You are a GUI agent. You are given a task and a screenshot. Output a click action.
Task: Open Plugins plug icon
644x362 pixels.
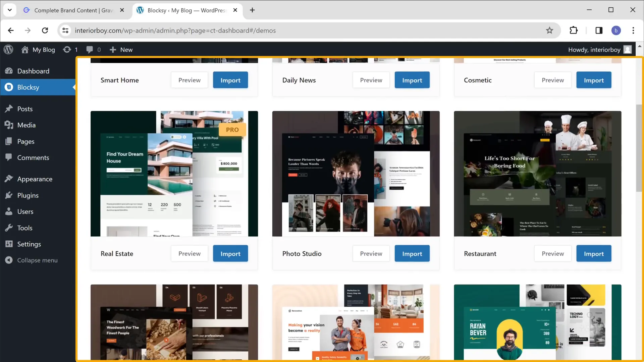click(9, 195)
